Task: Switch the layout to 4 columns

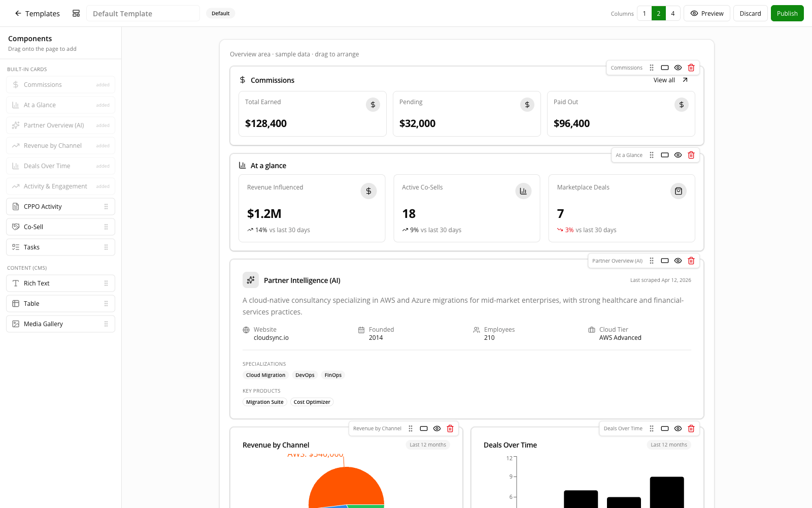Action: pyautogui.click(x=673, y=14)
